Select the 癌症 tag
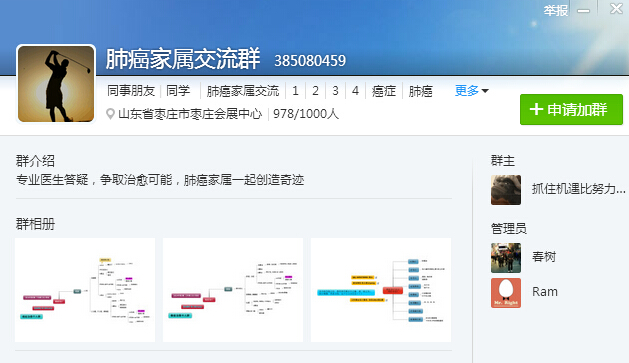 coord(384,91)
